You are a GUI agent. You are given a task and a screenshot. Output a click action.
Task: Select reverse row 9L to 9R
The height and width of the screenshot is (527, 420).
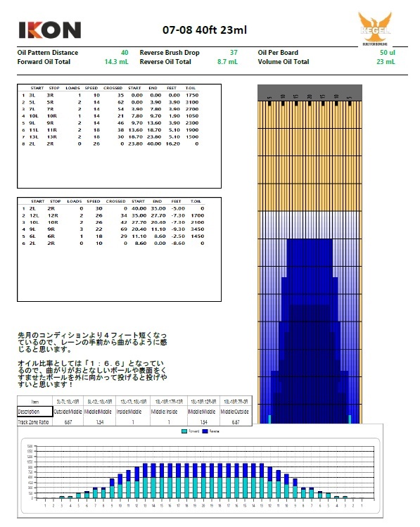pos(113,229)
